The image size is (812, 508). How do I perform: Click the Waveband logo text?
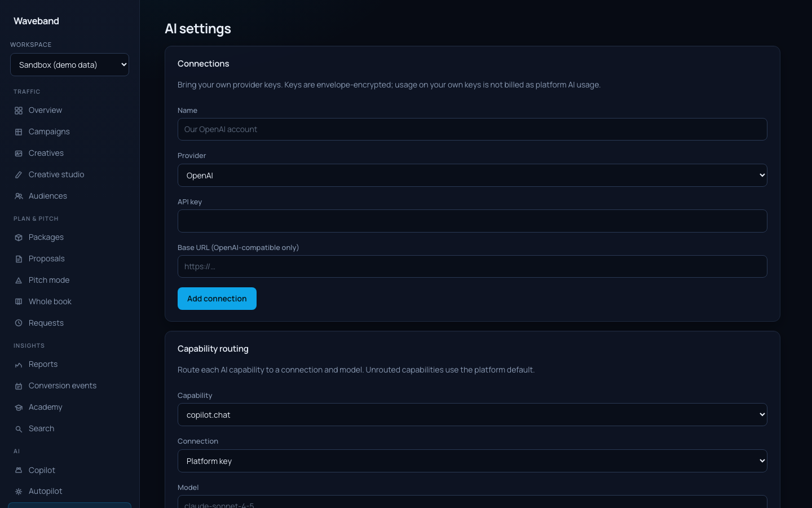tap(36, 21)
